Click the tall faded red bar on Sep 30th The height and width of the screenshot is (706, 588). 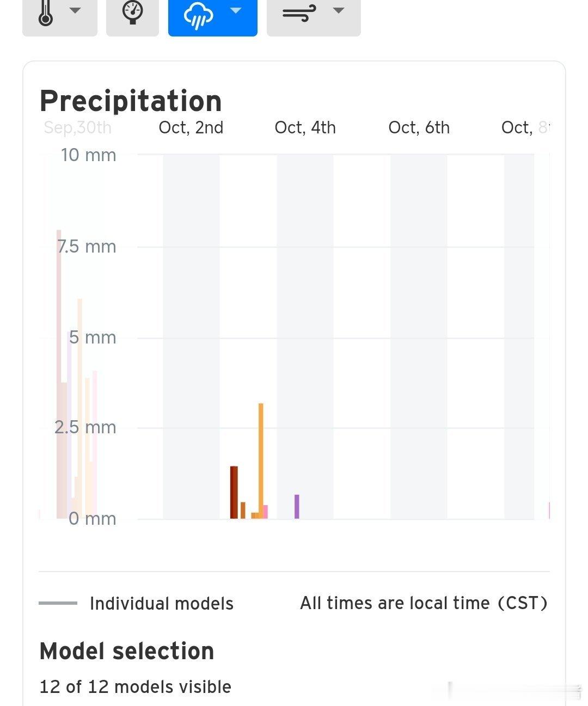pyautogui.click(x=59, y=374)
